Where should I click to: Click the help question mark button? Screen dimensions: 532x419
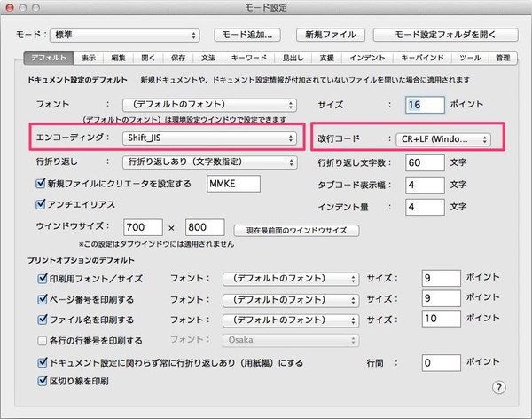(x=499, y=387)
